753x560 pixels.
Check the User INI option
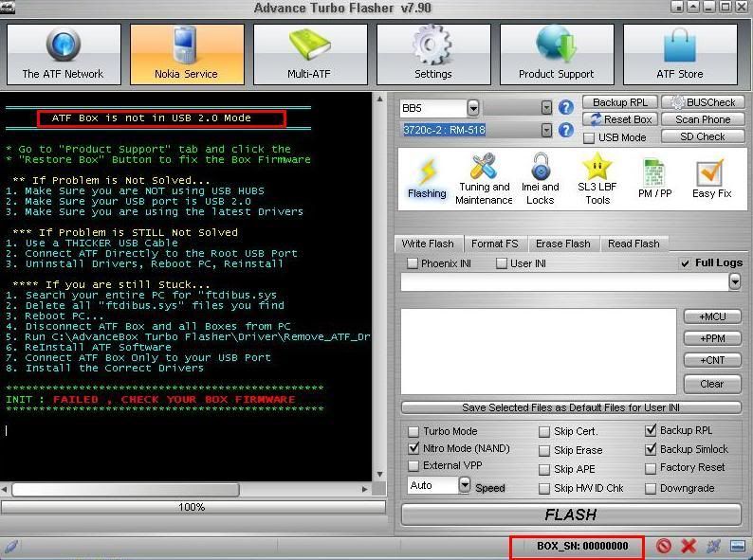[502, 263]
